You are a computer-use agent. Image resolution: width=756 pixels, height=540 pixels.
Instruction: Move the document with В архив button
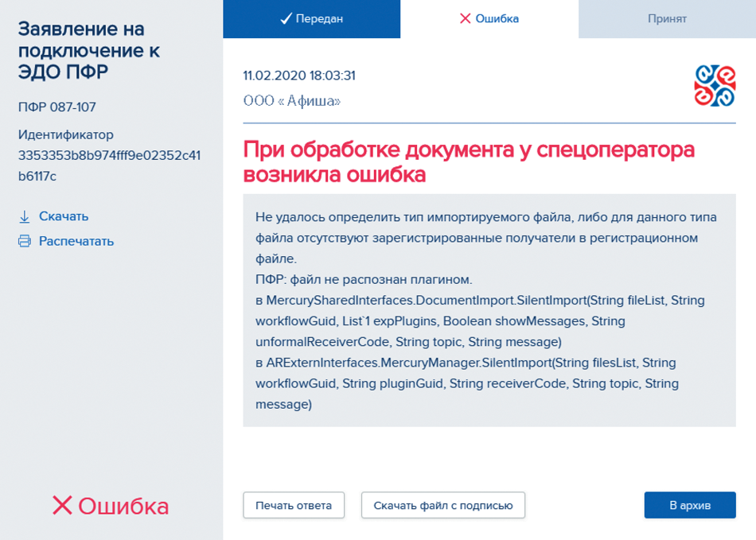click(x=690, y=505)
